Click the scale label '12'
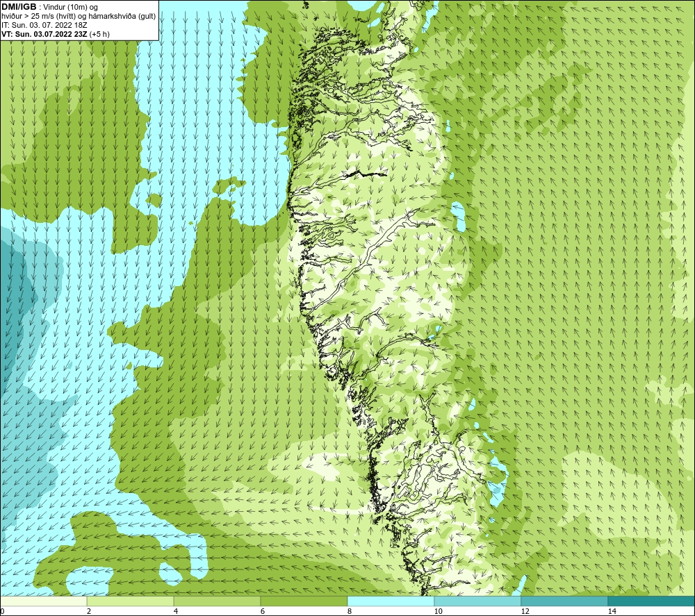695x616 pixels. [x=525, y=611]
